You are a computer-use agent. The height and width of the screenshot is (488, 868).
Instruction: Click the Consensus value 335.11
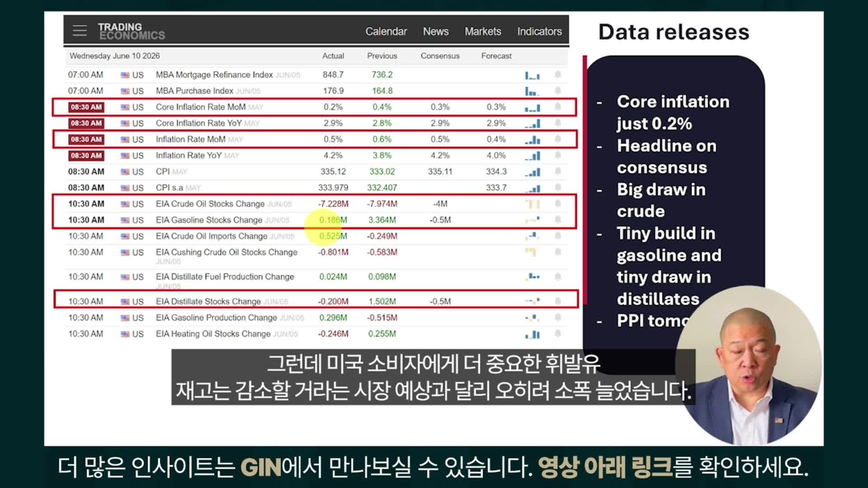point(440,172)
